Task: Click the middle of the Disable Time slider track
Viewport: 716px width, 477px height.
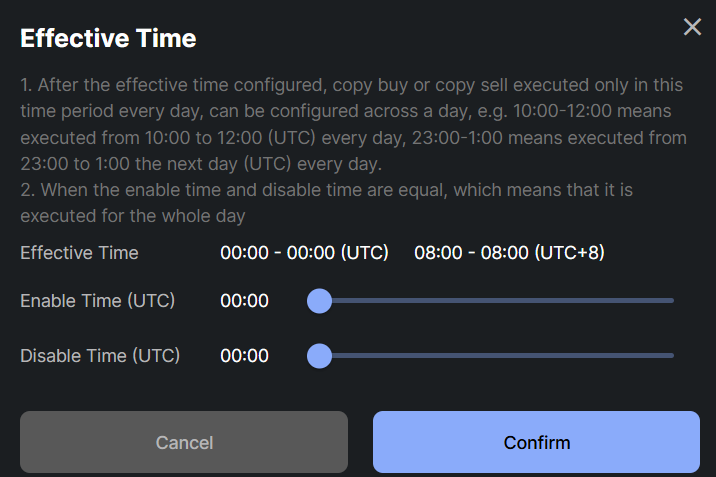Action: (x=496, y=355)
